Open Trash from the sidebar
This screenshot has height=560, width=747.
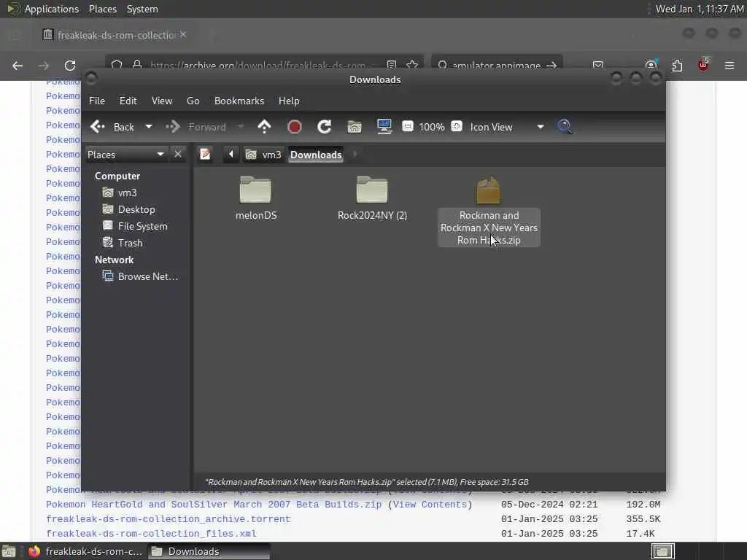[123, 243]
